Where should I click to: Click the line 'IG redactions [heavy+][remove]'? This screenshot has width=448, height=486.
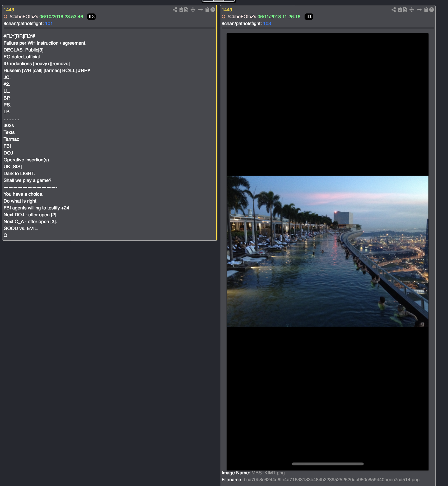click(37, 64)
